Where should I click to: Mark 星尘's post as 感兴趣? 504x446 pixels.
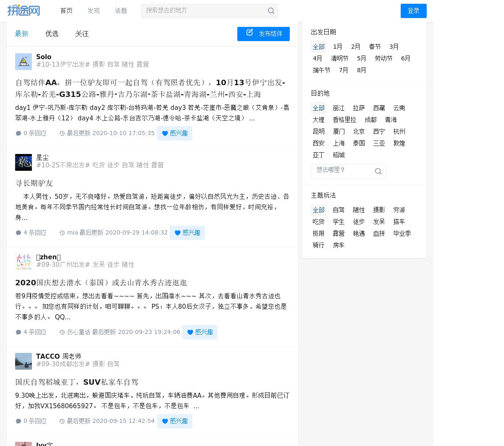[187, 233]
